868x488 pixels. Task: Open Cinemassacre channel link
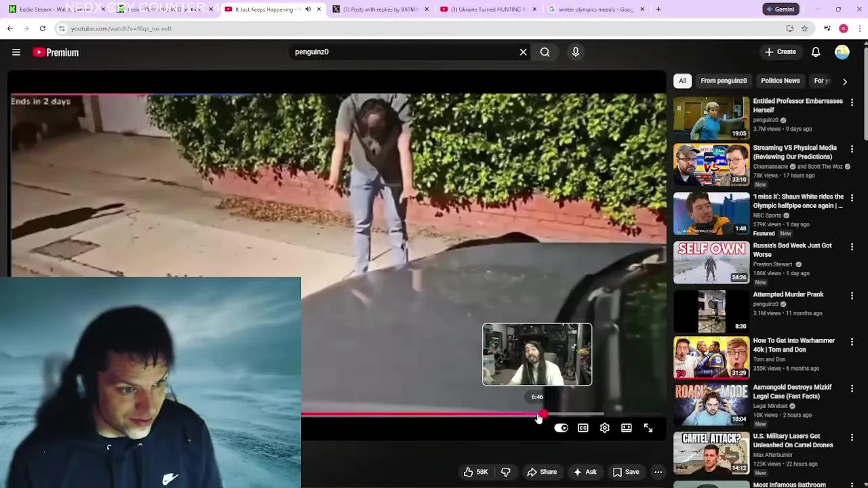click(x=771, y=167)
